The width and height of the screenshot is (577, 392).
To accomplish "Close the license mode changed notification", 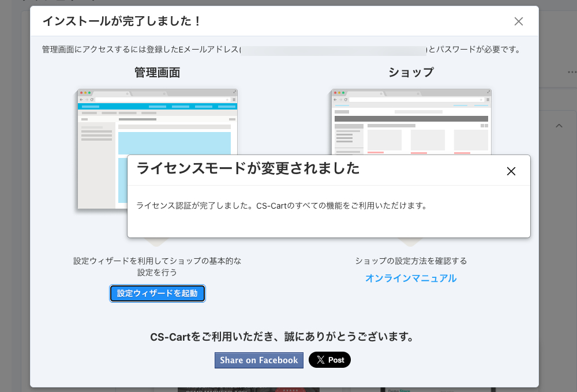I will click(511, 171).
